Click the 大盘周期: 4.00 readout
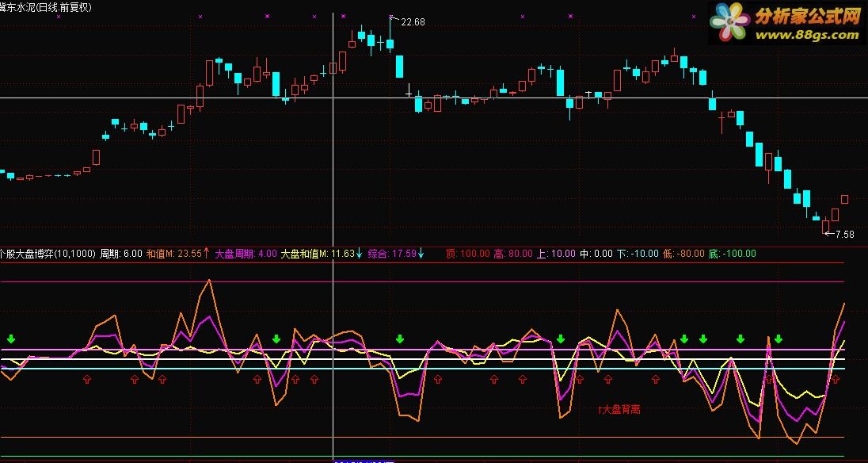The width and height of the screenshot is (868, 463). 246,254
